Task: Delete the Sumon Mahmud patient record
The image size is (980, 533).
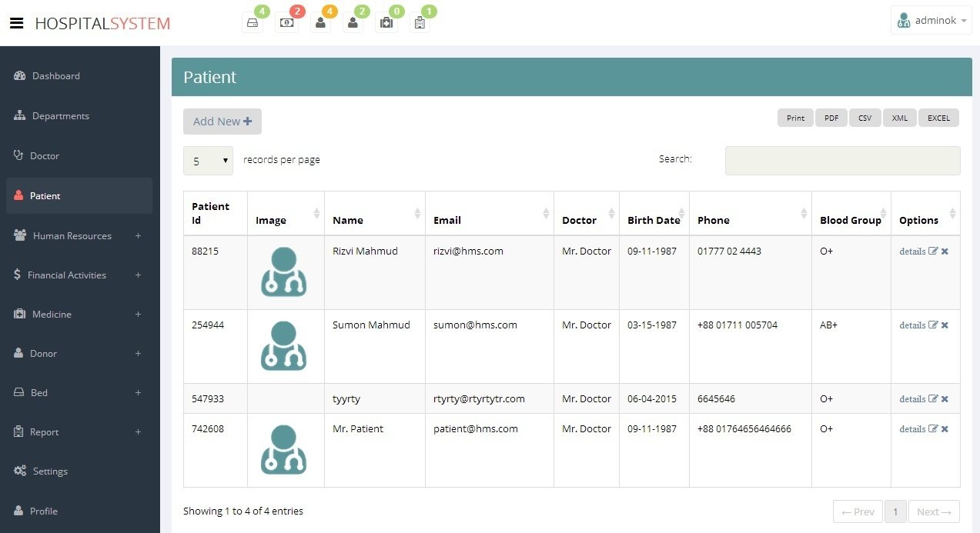Action: point(945,325)
